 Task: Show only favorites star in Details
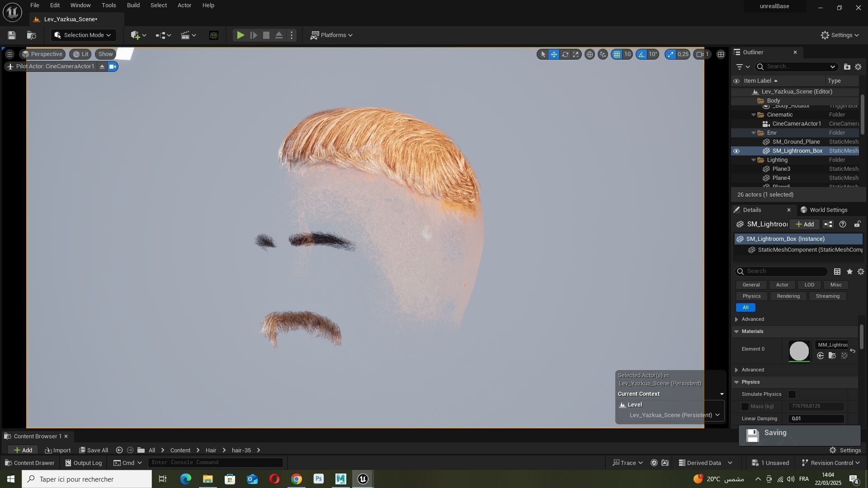click(849, 272)
